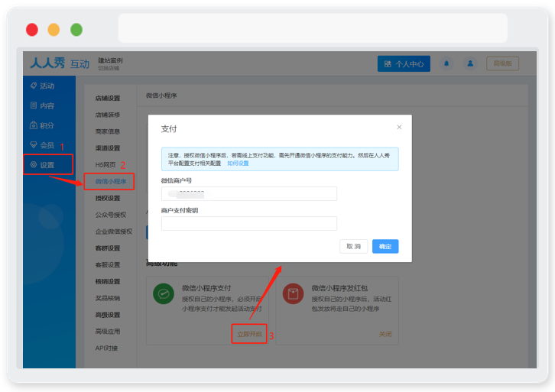The width and height of the screenshot is (555, 392).
Task: Open 会员 in the blue sidebar
Action: [47, 145]
